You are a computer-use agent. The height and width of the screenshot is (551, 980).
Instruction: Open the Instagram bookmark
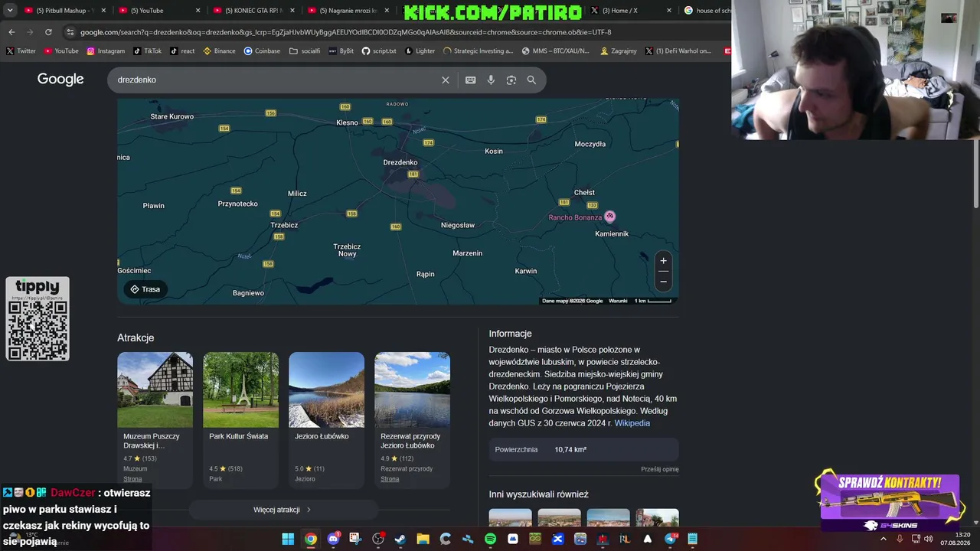[106, 51]
